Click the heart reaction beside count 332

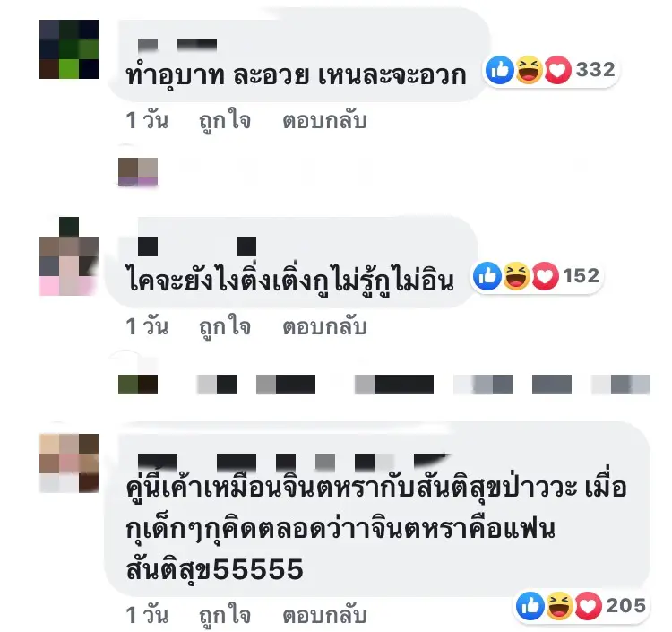click(x=557, y=70)
